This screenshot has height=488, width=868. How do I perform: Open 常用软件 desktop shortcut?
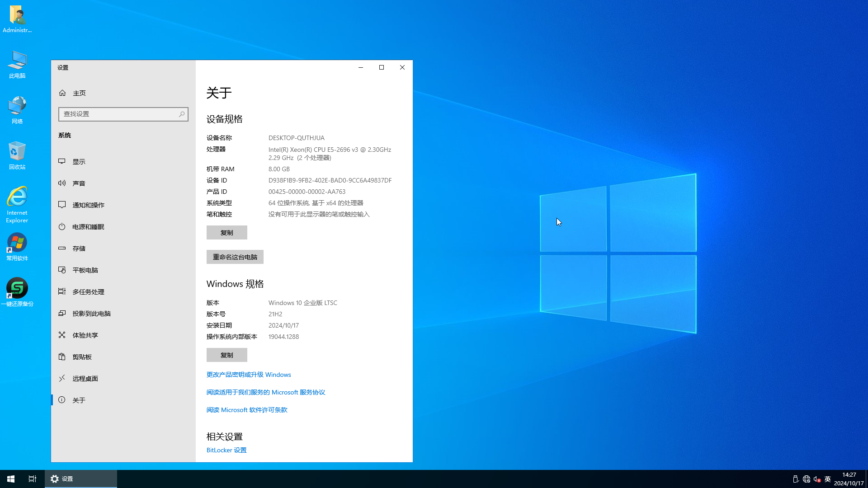point(17,247)
